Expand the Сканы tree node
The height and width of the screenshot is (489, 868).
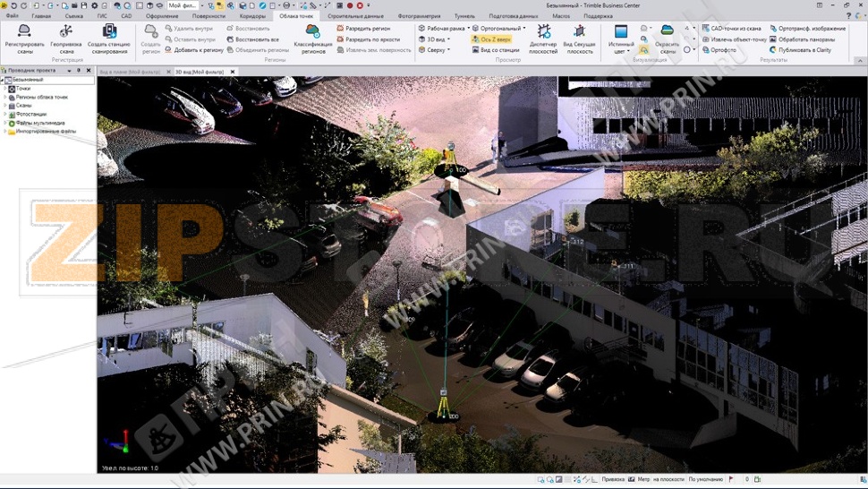pos(5,105)
